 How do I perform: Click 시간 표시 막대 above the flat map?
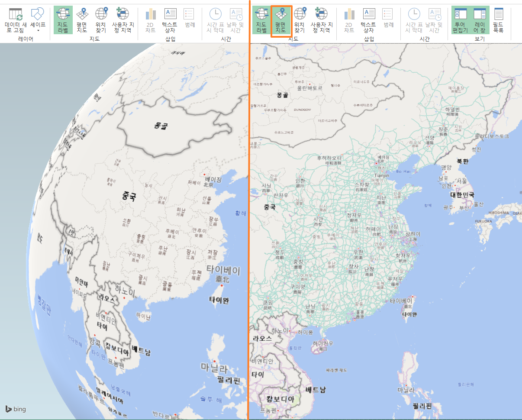[414, 20]
